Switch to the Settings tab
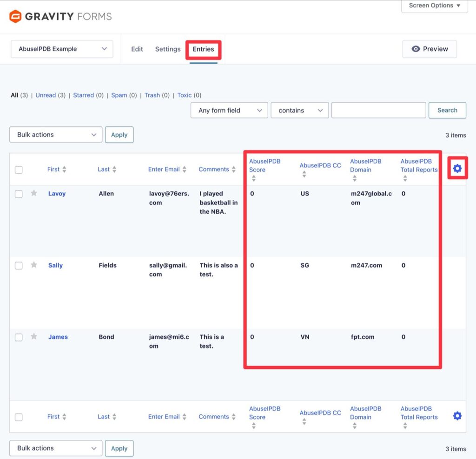 (x=167, y=49)
